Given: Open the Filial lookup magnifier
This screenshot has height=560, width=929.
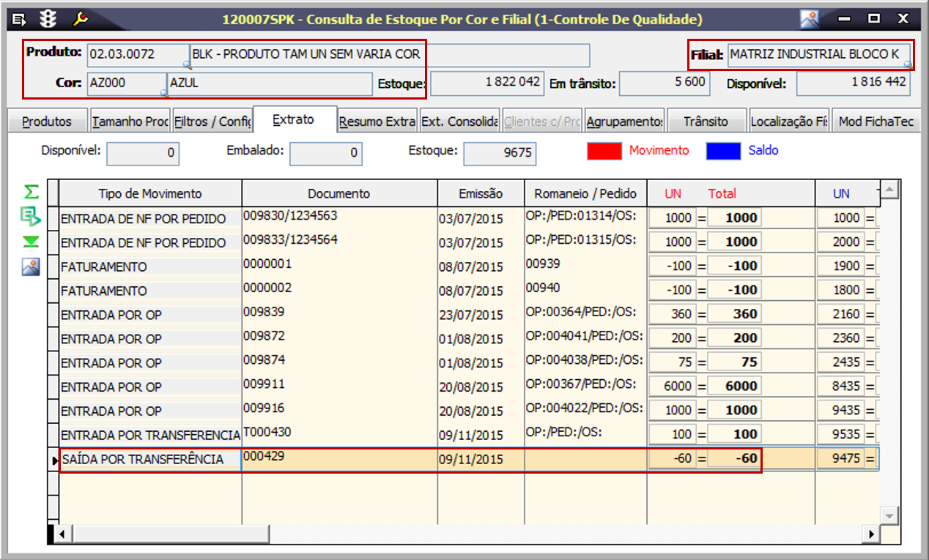Looking at the screenshot, I should tap(908, 64).
